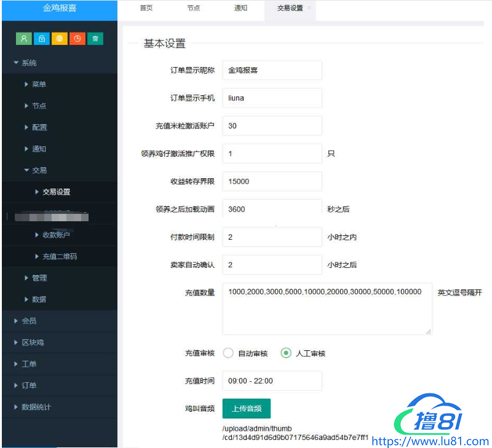492x448 pixels.
Task: Close the 交易设置 tab with the x
Action: click(x=309, y=8)
